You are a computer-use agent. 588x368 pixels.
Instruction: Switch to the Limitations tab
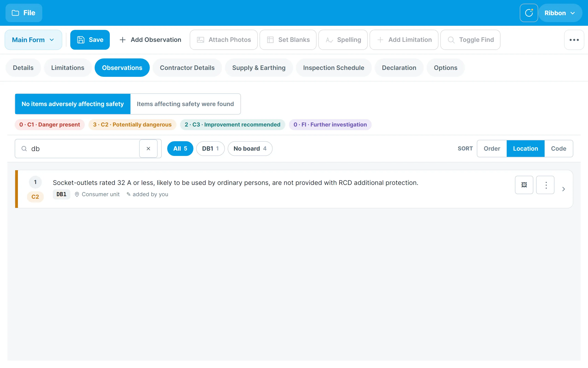click(x=68, y=68)
